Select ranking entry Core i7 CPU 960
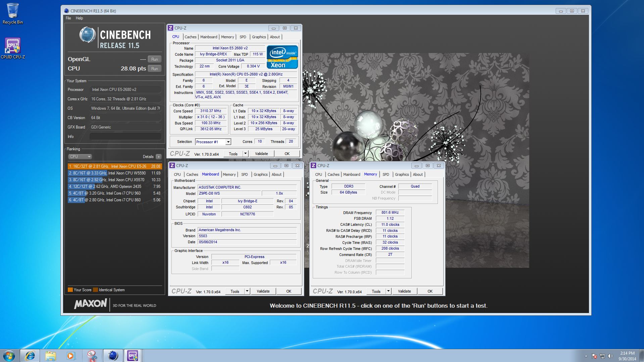Screen dimensions: 644x362 114,193
